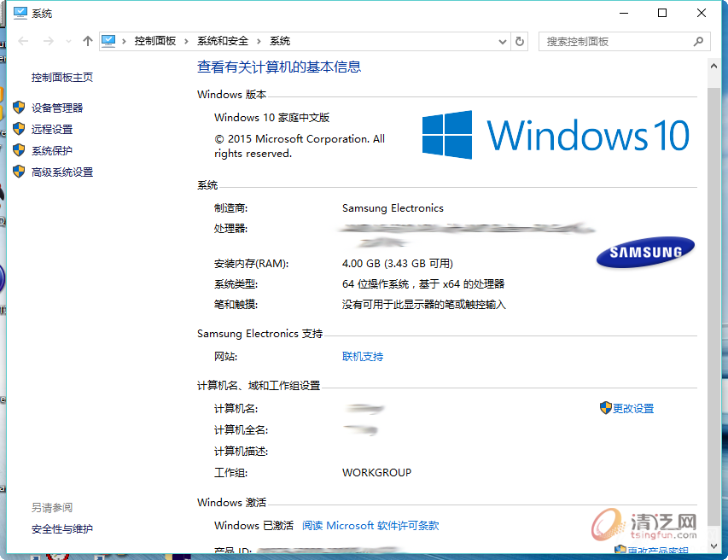Open 远程设置 from sidebar
The image size is (728, 560).
pos(52,129)
